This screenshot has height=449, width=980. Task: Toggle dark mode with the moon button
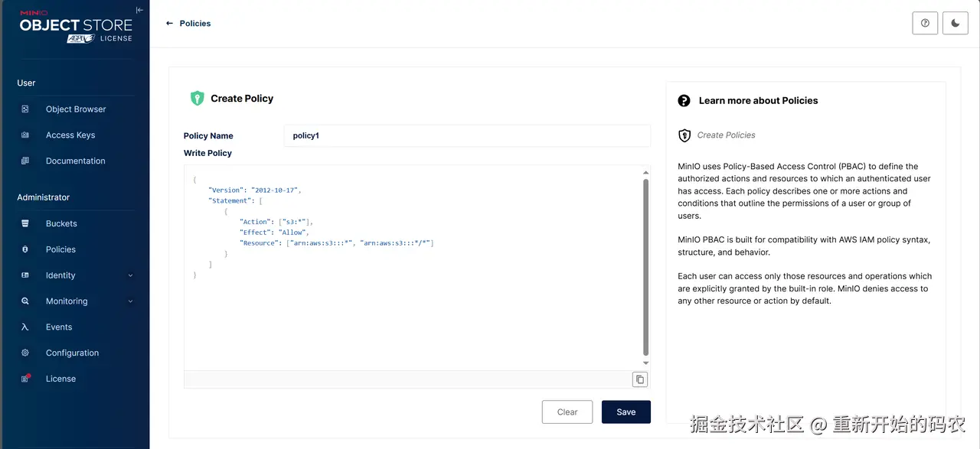point(955,23)
